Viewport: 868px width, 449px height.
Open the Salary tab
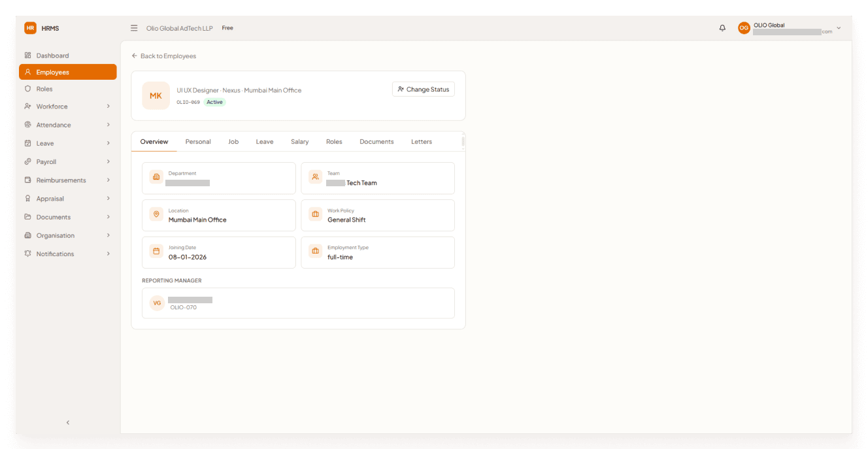[300, 142]
